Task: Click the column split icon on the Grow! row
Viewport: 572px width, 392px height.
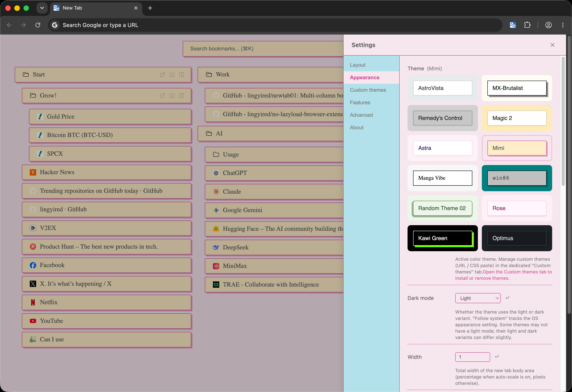Action: pyautogui.click(x=182, y=96)
